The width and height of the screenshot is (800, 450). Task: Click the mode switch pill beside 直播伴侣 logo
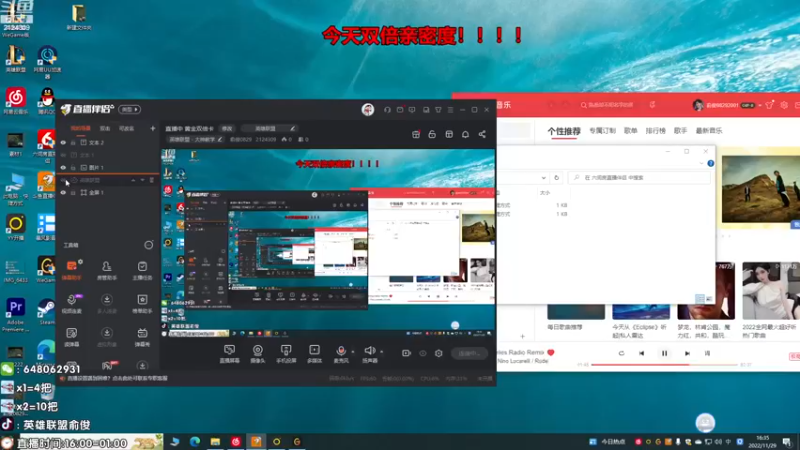coord(130,109)
